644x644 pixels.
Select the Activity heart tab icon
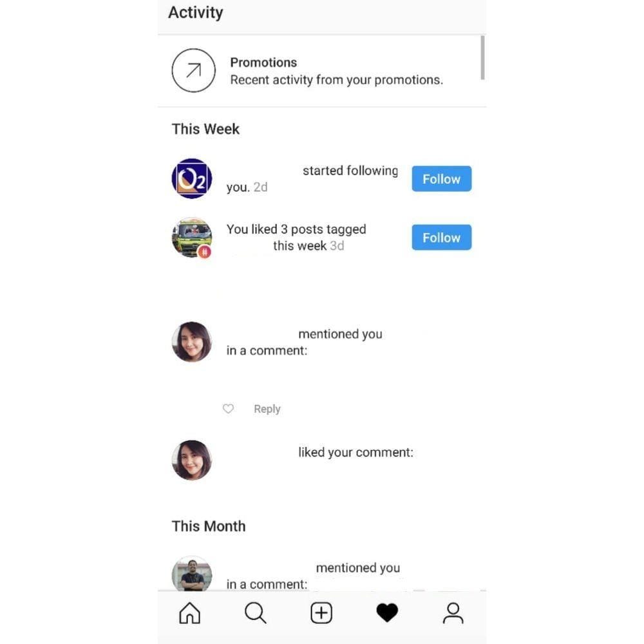click(387, 613)
